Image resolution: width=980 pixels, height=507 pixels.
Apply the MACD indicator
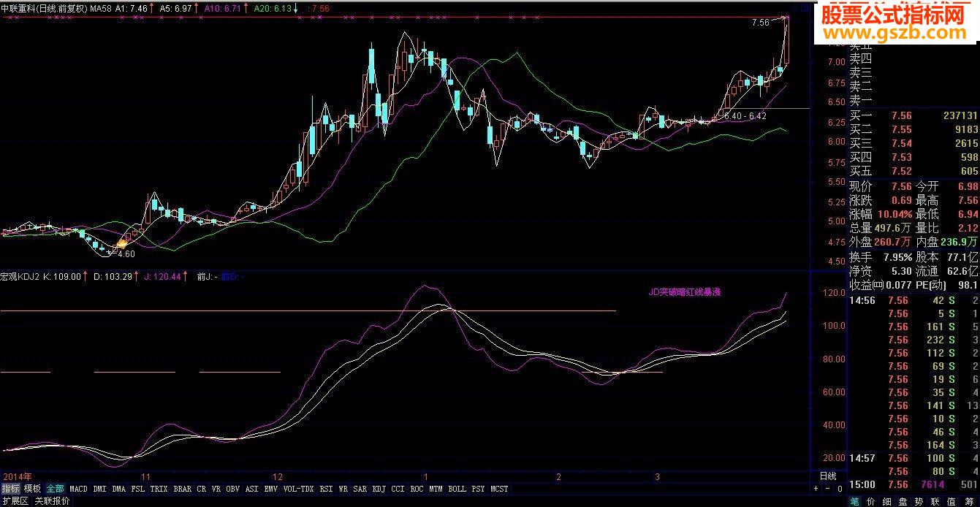pyautogui.click(x=79, y=489)
